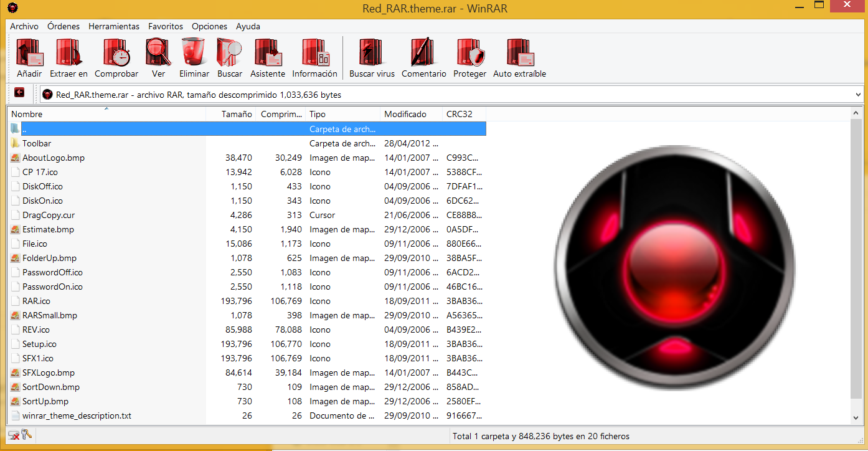
Task: Click the red robot theme logo image
Action: coord(674,267)
